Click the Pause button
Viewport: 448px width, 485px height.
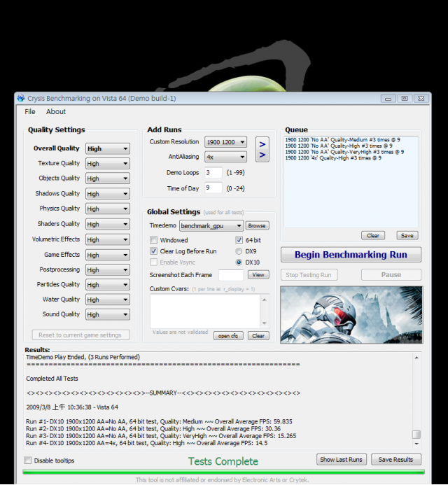click(x=391, y=274)
